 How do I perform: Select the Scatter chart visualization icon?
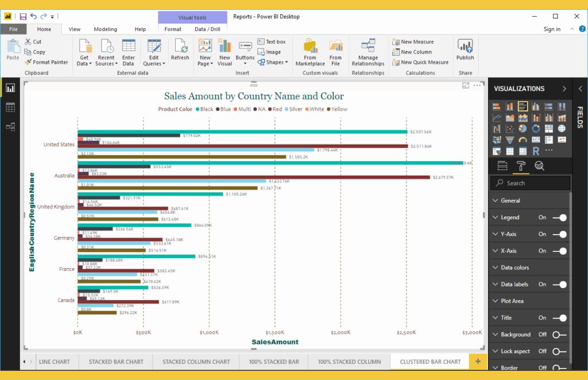click(x=510, y=129)
